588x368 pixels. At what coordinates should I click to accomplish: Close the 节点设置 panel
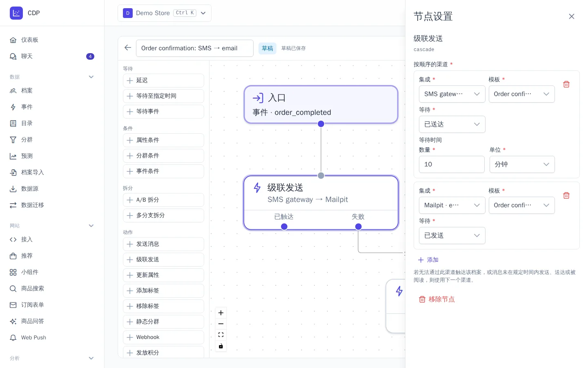click(572, 16)
